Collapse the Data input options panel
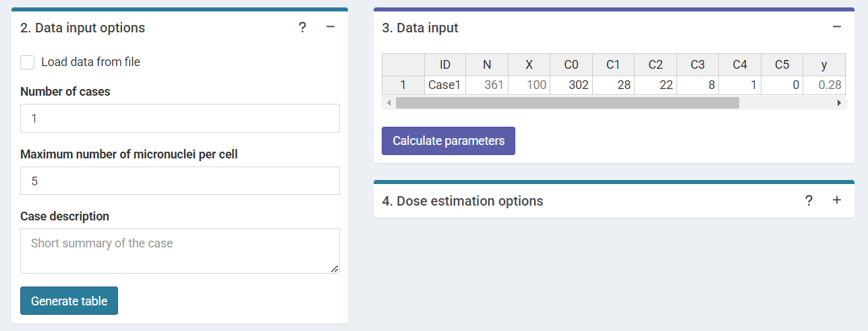Viewport: 868px width, 331px height. click(x=330, y=28)
